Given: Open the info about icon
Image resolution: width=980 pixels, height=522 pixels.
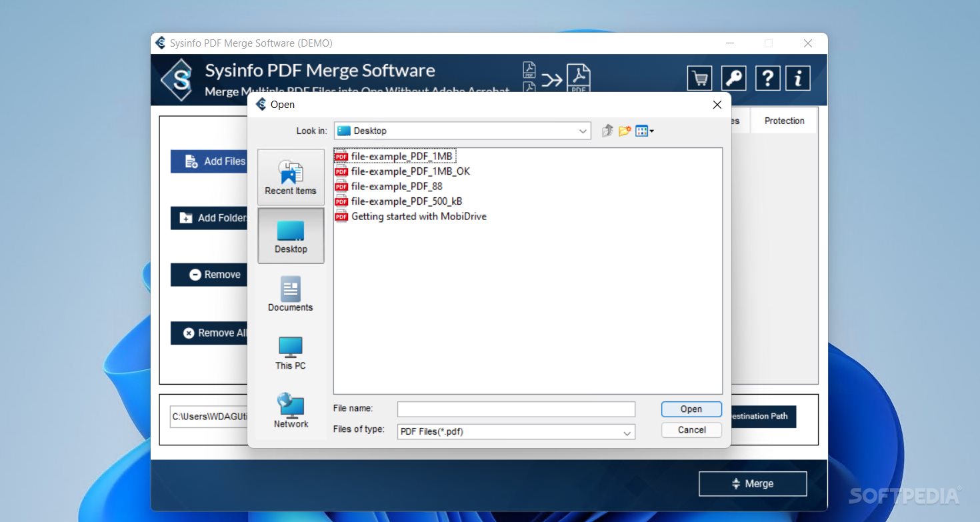Looking at the screenshot, I should click(x=798, y=79).
